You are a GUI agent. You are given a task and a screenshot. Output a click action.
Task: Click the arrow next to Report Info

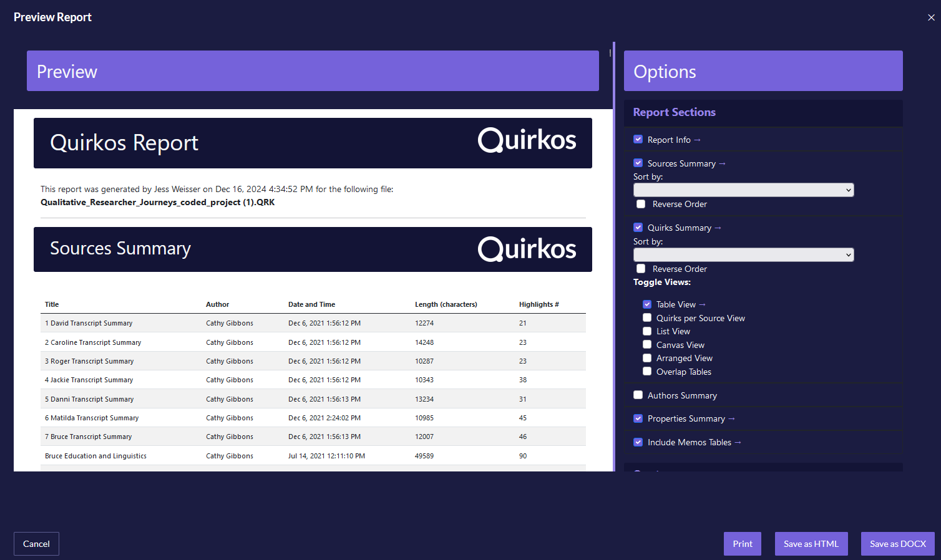(x=697, y=140)
